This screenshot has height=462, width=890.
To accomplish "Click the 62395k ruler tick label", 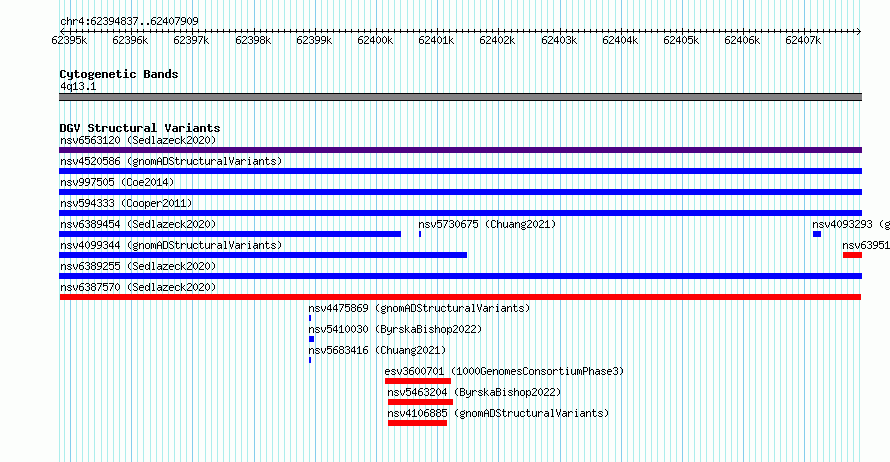I will [69, 40].
